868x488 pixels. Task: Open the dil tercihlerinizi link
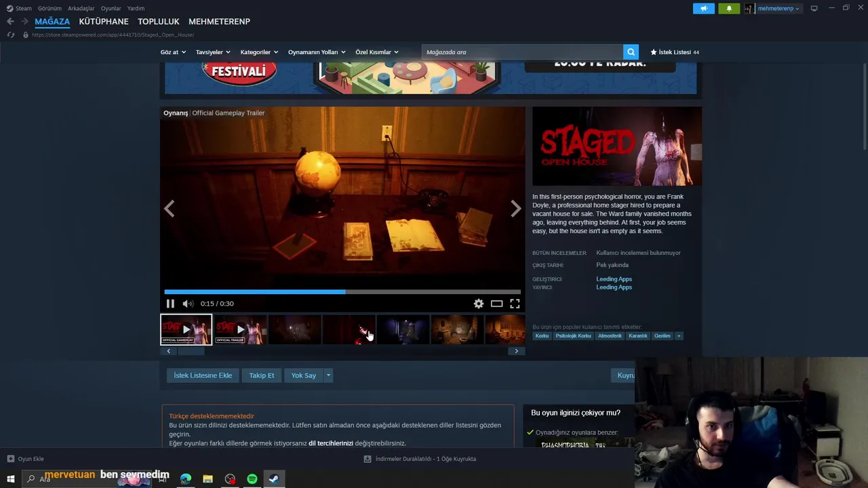click(x=331, y=443)
